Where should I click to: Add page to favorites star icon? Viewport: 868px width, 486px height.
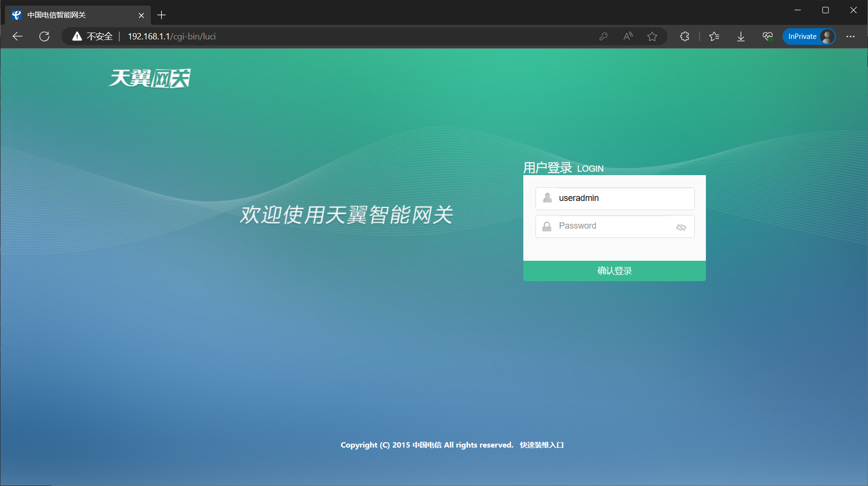point(652,36)
